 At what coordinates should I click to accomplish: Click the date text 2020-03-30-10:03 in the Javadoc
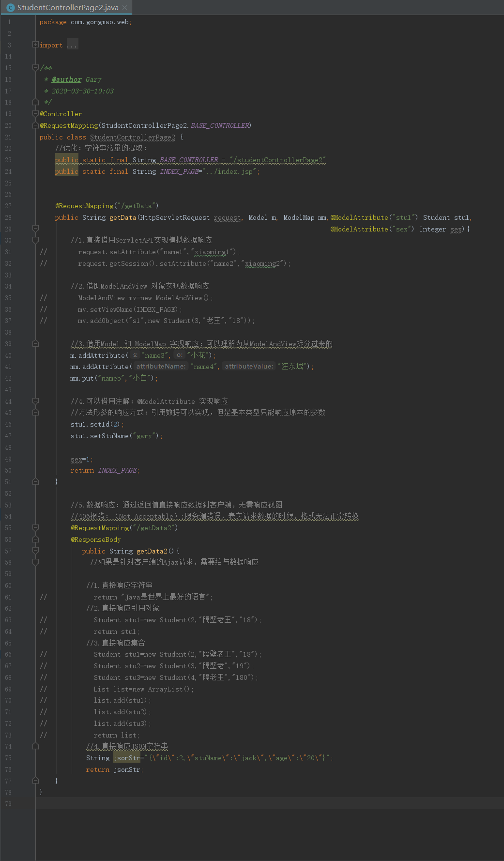[x=83, y=91]
